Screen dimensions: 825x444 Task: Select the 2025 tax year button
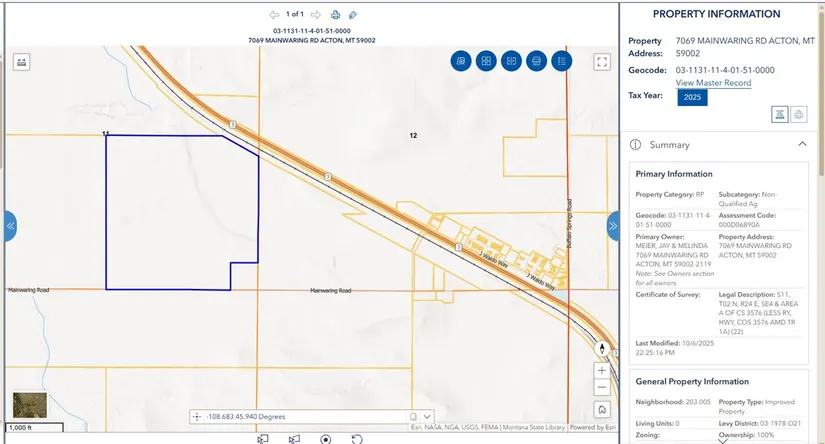pyautogui.click(x=692, y=97)
